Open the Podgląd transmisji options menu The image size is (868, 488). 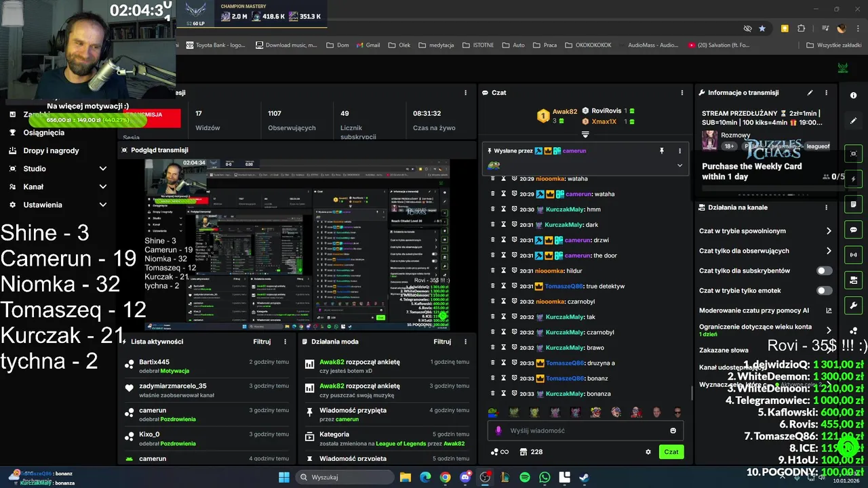click(x=465, y=150)
